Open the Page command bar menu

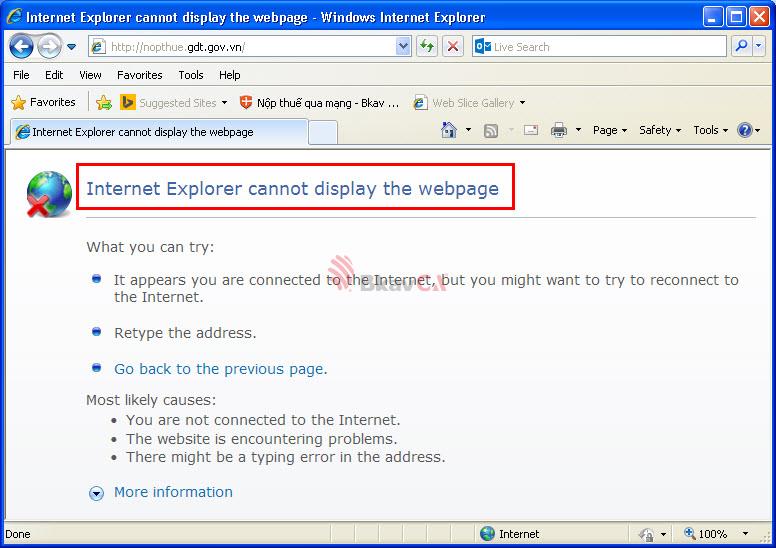coord(610,130)
